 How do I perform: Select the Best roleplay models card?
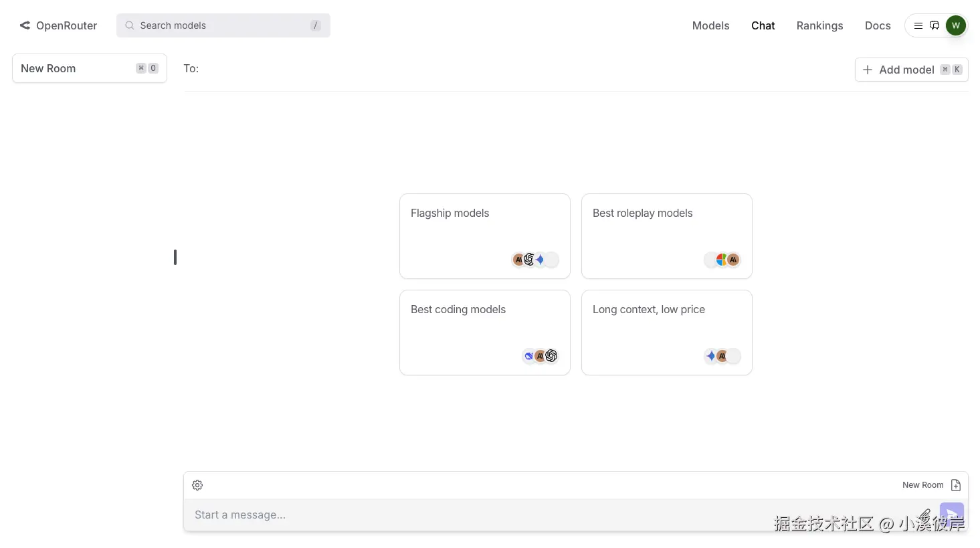(x=666, y=236)
